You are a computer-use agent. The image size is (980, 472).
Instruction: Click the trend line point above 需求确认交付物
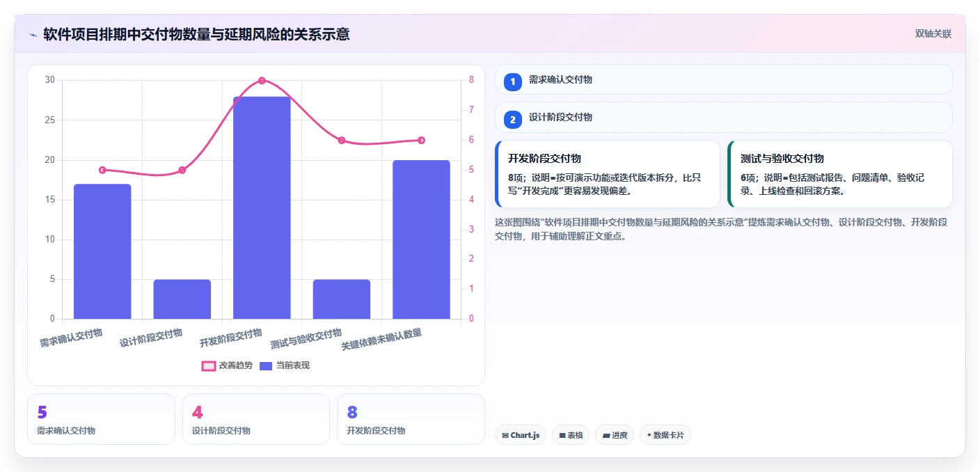(x=102, y=170)
